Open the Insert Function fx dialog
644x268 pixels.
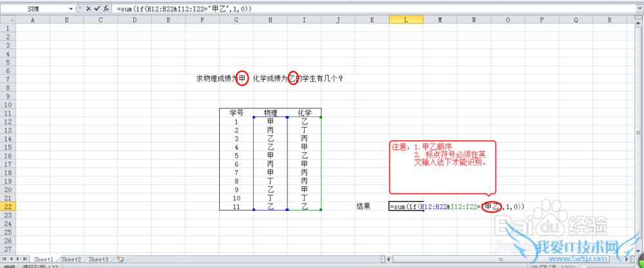(106, 8)
